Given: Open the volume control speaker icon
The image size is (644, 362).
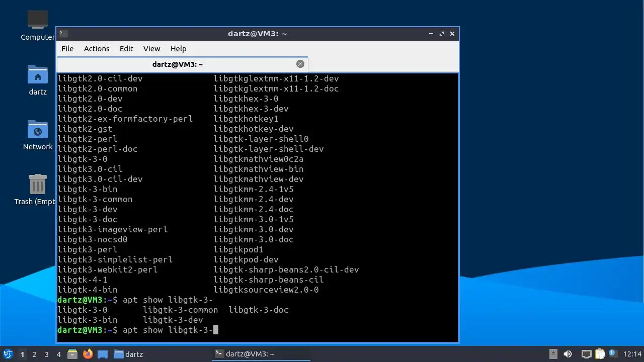Looking at the screenshot, I should 568,354.
